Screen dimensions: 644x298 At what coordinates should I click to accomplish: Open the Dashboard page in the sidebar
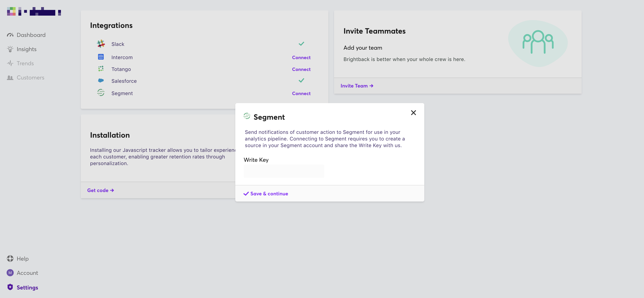31,35
